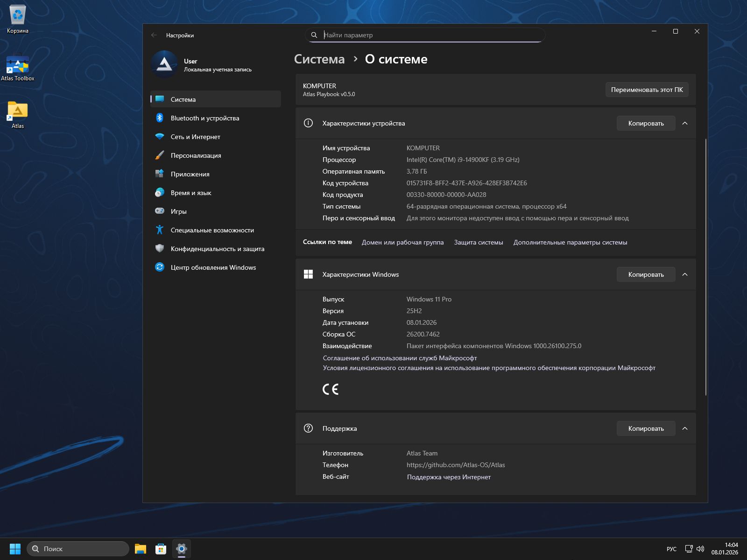Open File Explorer from the taskbar
The width and height of the screenshot is (747, 560).
pos(141,549)
